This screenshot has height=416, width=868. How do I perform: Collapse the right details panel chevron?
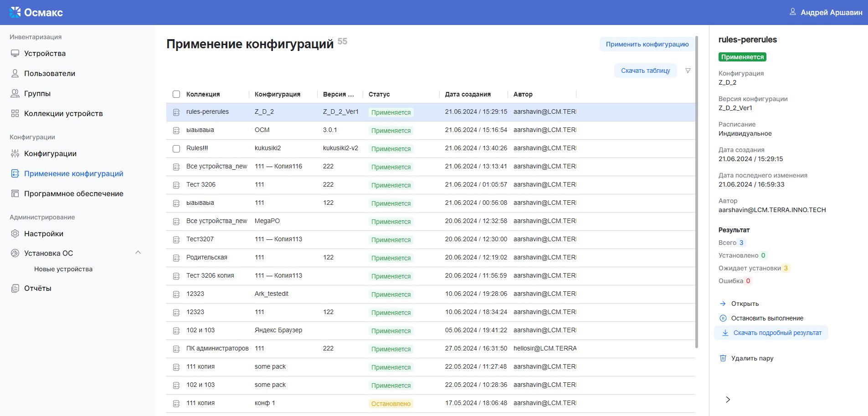[728, 399]
